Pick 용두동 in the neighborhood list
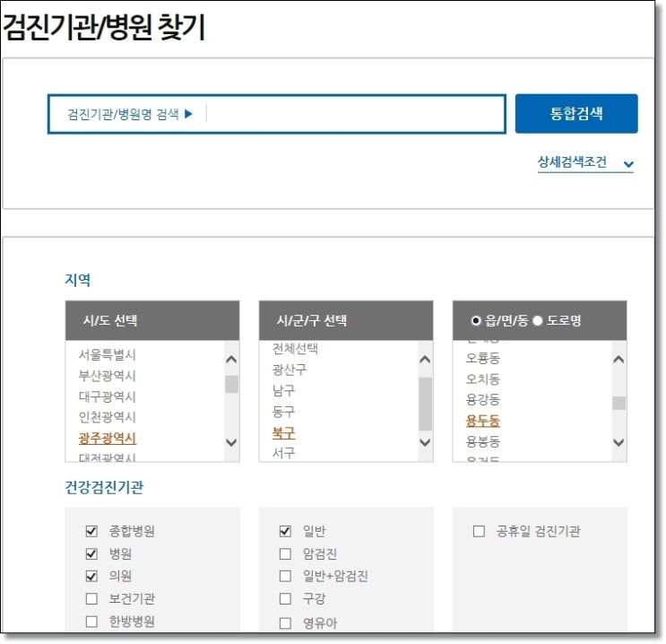This screenshot has width=666, height=644. [482, 421]
